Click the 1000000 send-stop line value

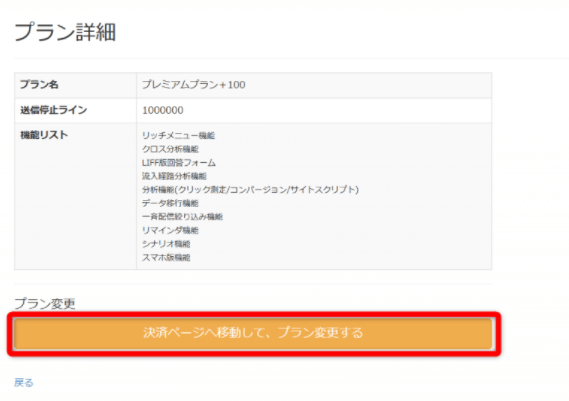coord(163,110)
